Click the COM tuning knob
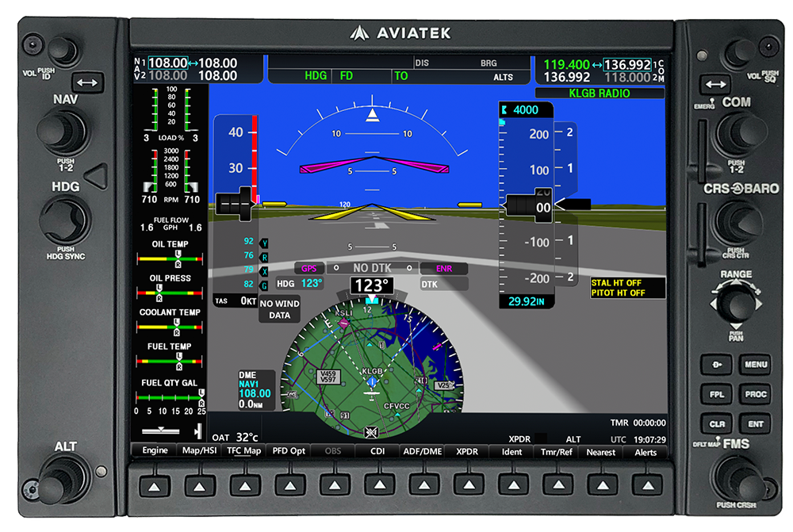The height and width of the screenshot is (532, 793). pos(741,135)
